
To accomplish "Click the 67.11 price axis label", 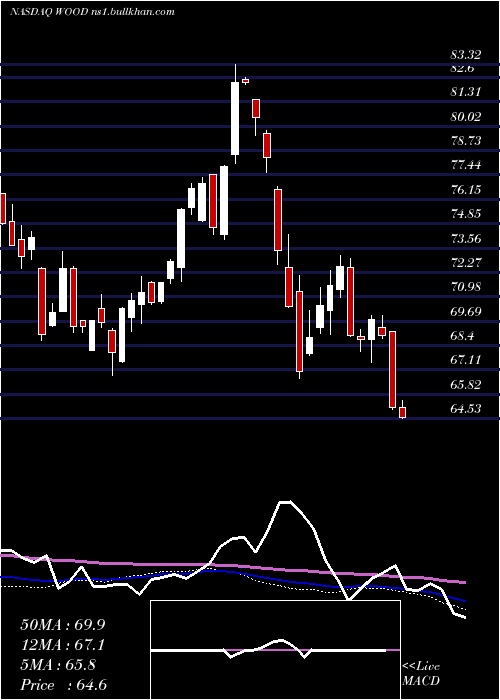I will (x=466, y=360).
